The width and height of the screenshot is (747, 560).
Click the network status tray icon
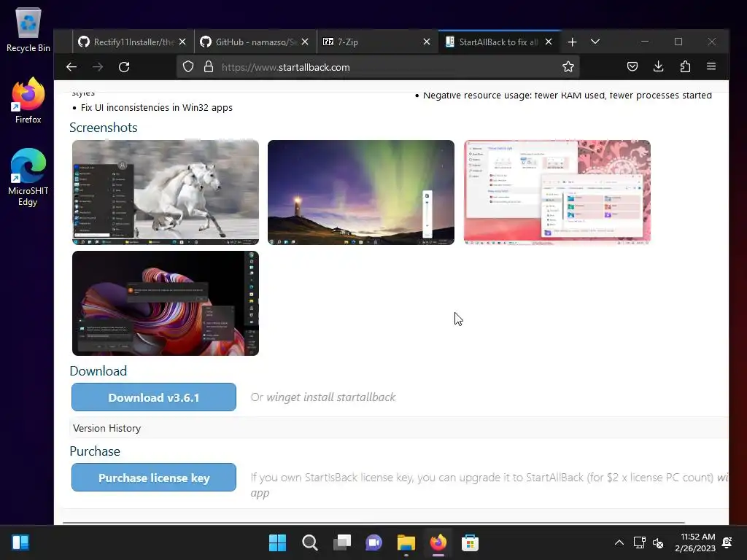pos(639,542)
